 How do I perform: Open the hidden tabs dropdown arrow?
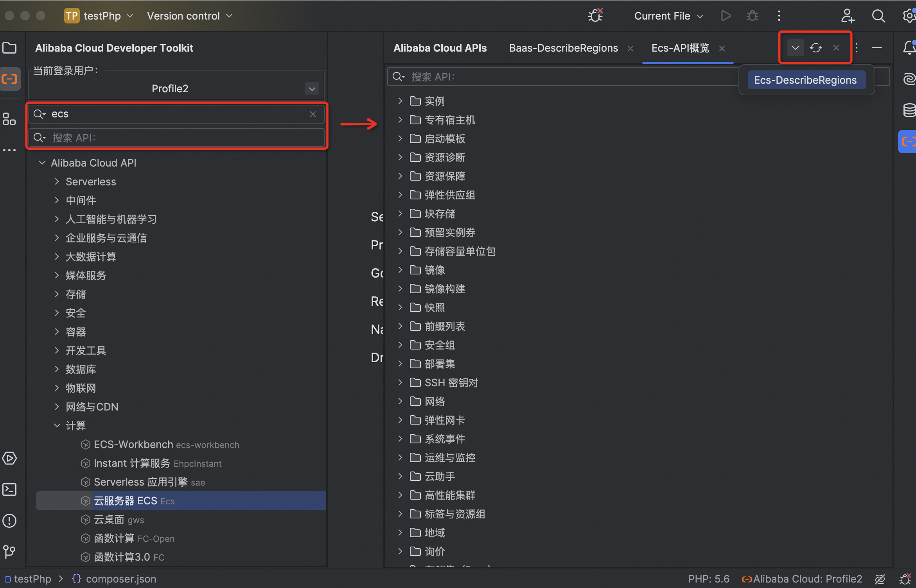click(796, 48)
